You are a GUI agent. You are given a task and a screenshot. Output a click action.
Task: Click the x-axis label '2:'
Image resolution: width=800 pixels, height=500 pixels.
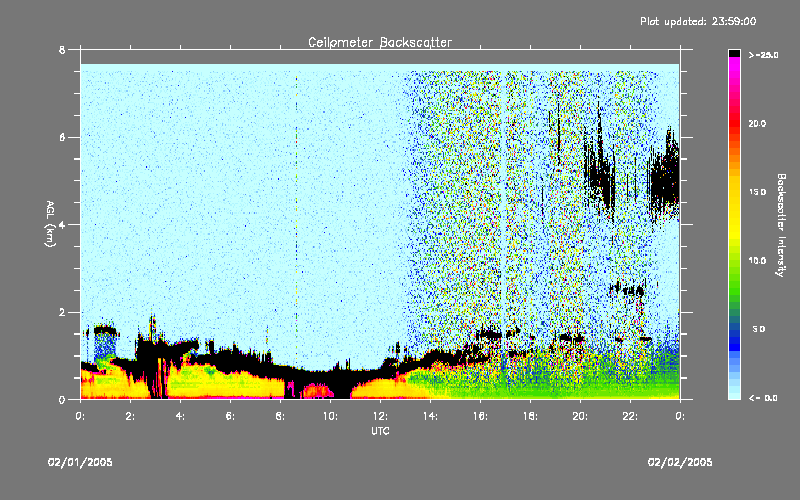click(x=130, y=416)
